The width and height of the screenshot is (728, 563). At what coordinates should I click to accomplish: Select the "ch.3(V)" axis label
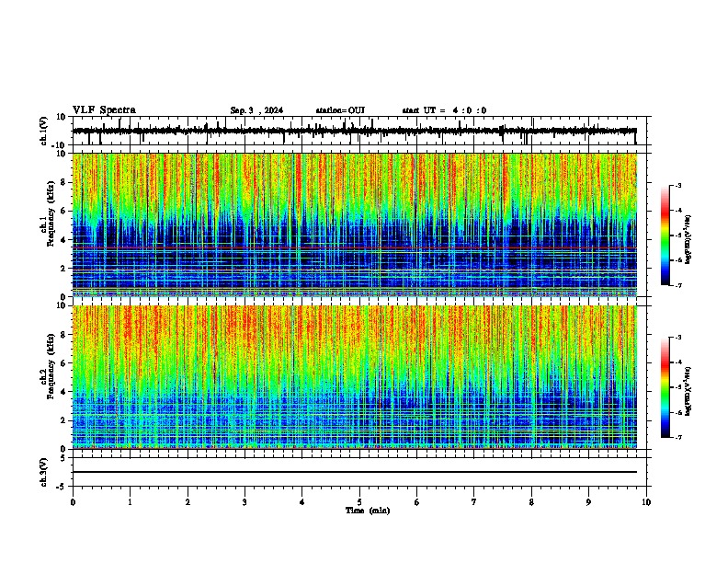point(44,472)
